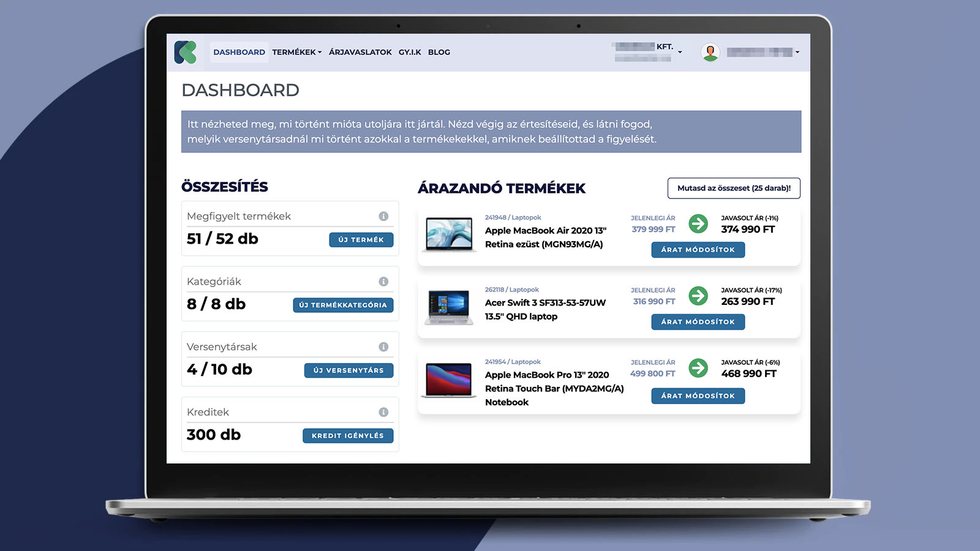Click Javasolt ár (-1%) label
This screenshot has height=551, width=980.
tap(750, 218)
